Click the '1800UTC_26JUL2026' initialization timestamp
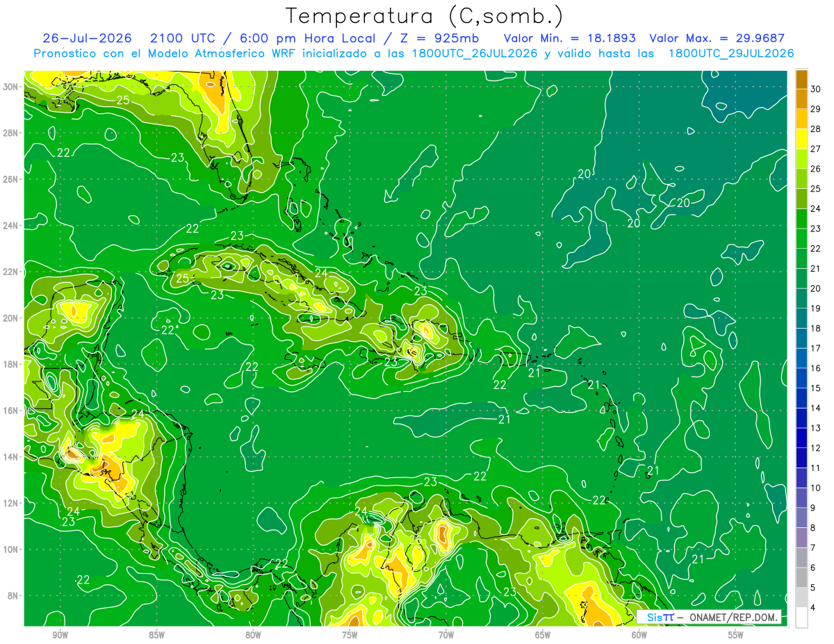This screenshot has width=834, height=644. [x=475, y=53]
